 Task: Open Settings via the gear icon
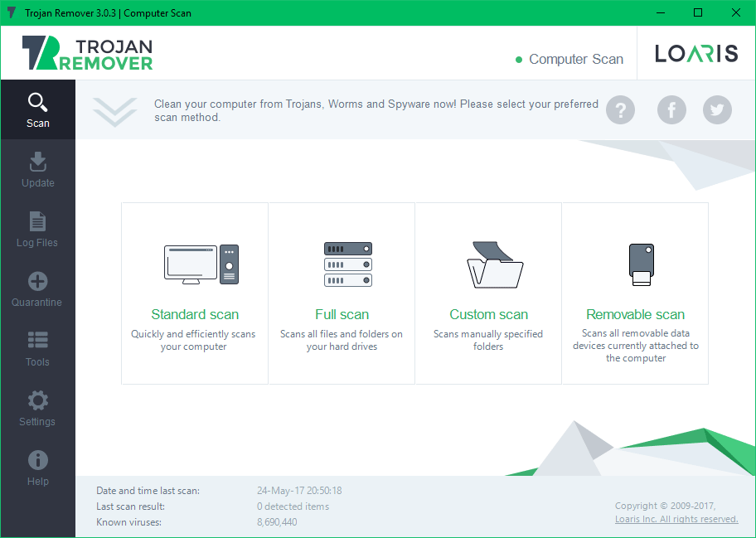coord(37,400)
